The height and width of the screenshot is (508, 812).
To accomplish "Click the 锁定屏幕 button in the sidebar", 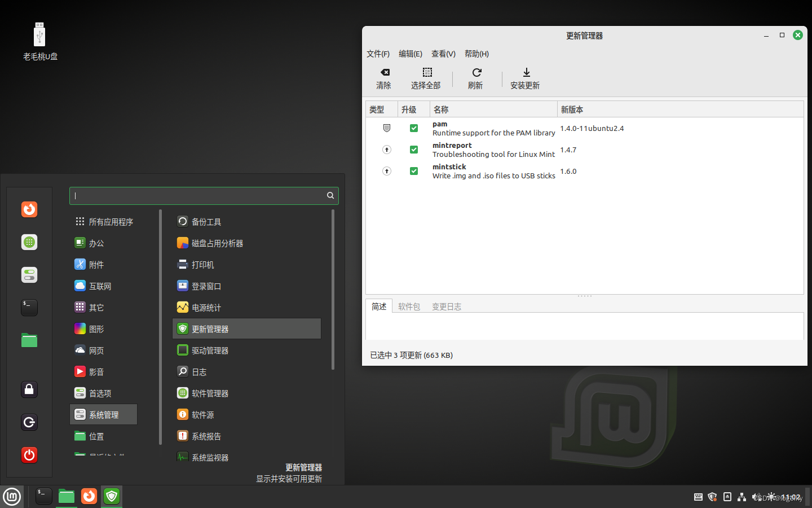I will pos(29,389).
